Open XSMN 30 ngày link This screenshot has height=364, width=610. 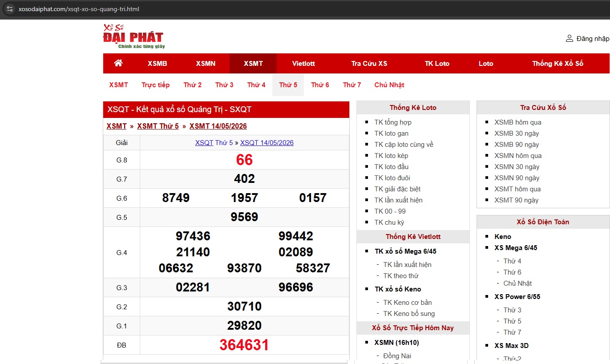(517, 167)
